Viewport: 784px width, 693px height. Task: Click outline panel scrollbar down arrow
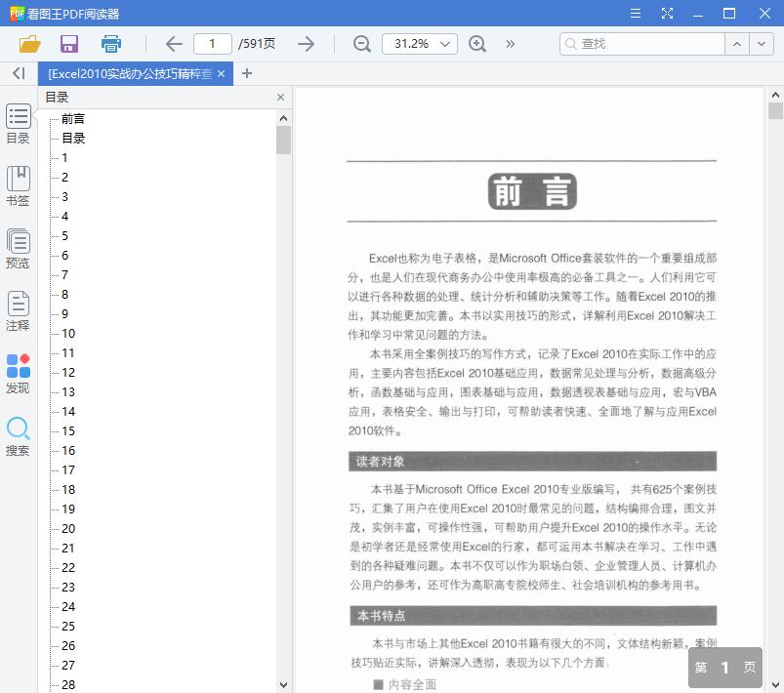[x=283, y=685]
